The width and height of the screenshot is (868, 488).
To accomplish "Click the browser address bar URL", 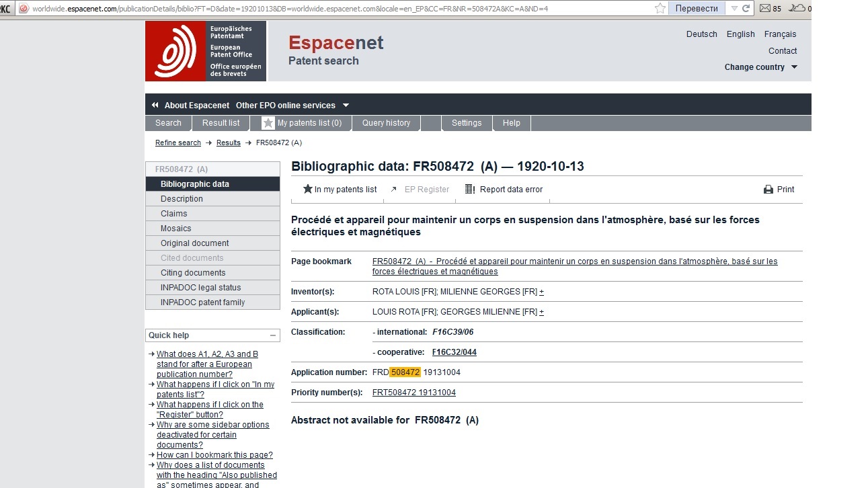I will (x=336, y=9).
